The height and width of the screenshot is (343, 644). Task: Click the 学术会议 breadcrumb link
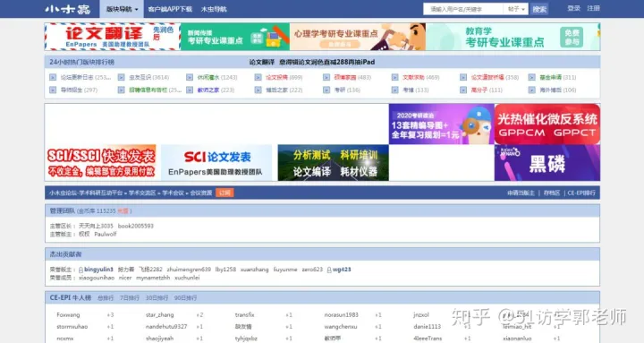coord(173,193)
